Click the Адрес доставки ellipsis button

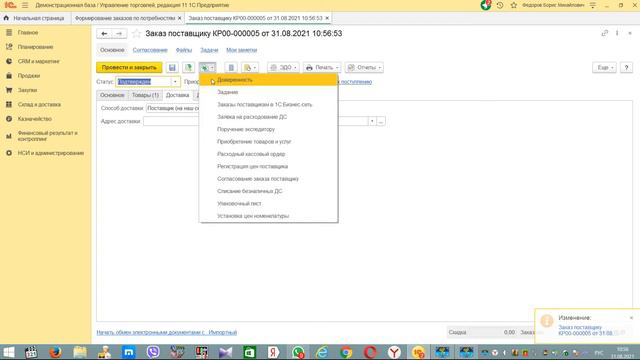pyautogui.click(x=381, y=121)
